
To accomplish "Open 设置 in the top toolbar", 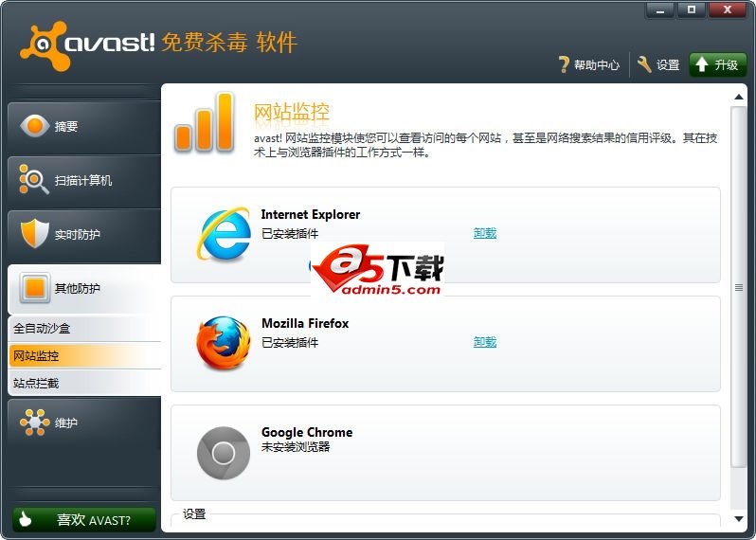I will 658,64.
